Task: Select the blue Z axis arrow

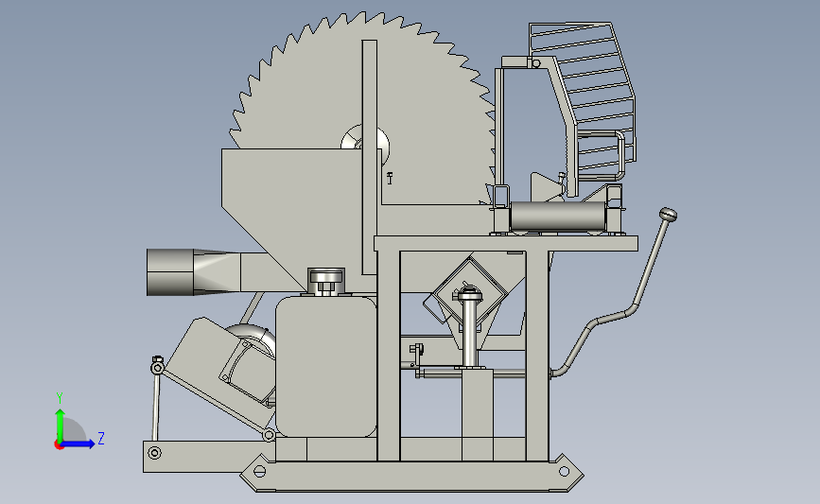Action: pyautogui.click(x=79, y=444)
